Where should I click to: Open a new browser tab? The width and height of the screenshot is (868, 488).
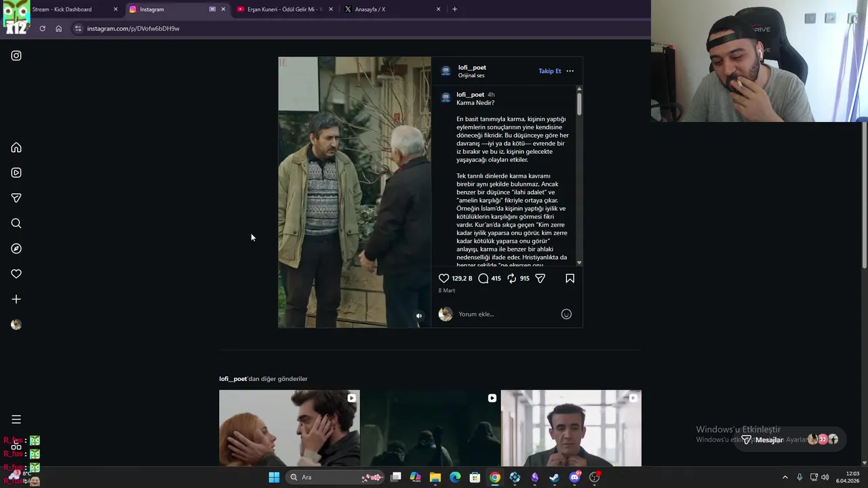[x=454, y=9]
